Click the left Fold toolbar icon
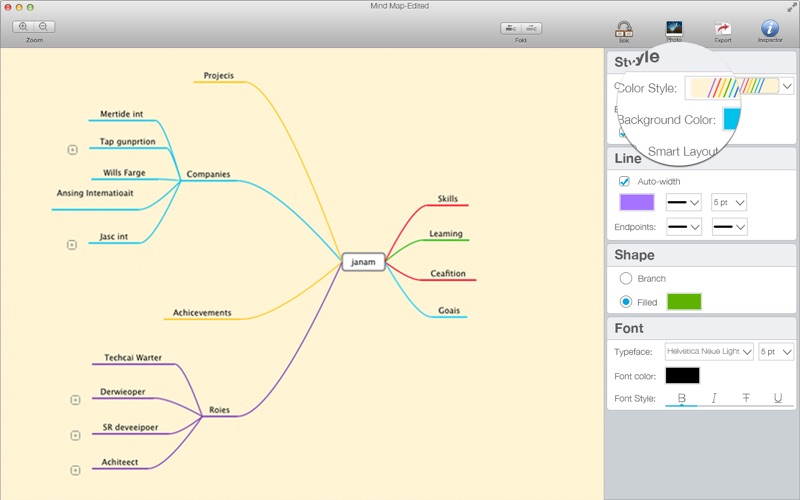800x500 pixels. point(511,28)
